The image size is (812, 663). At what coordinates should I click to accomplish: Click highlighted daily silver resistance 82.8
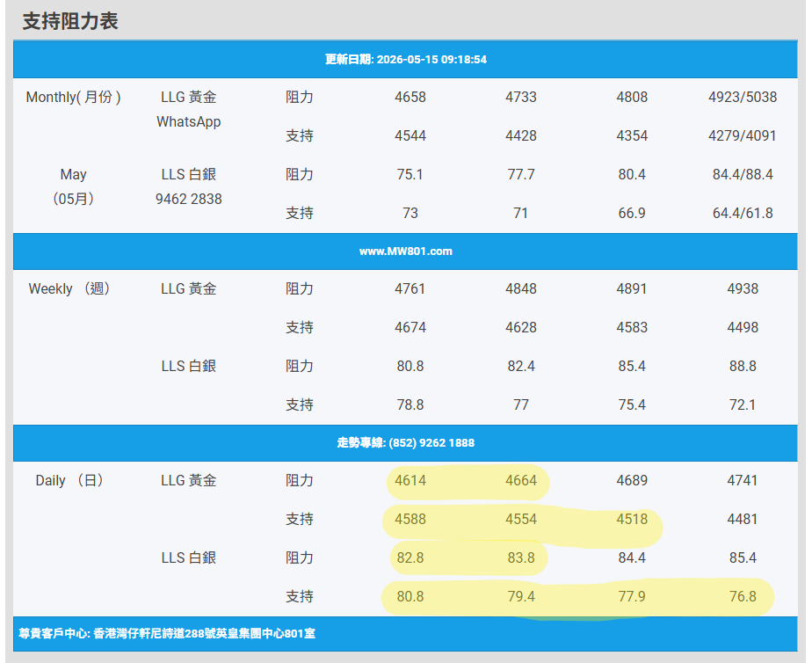410,557
